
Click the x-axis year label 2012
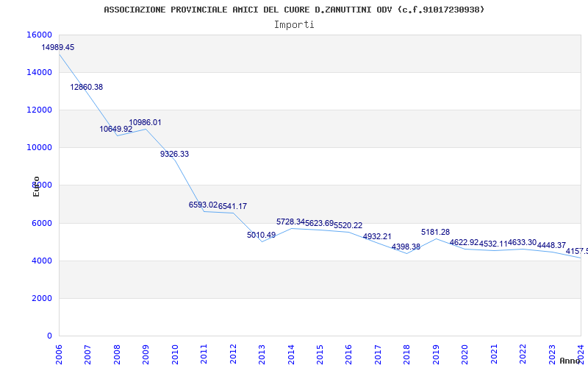click(233, 355)
